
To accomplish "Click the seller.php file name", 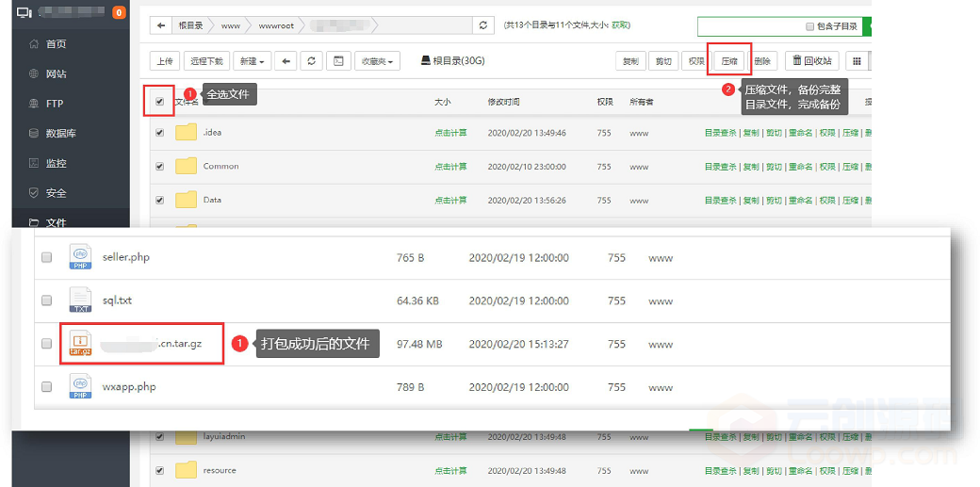I will pos(125,257).
